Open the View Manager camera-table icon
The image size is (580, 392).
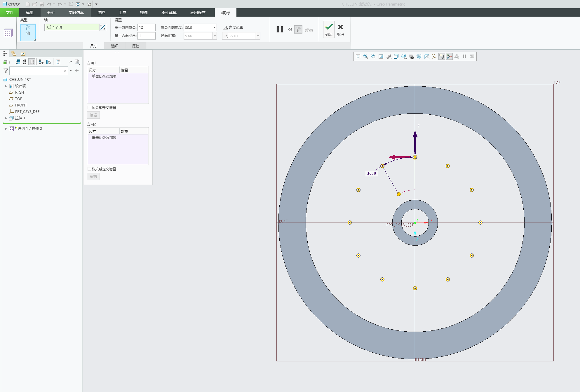coord(411,56)
